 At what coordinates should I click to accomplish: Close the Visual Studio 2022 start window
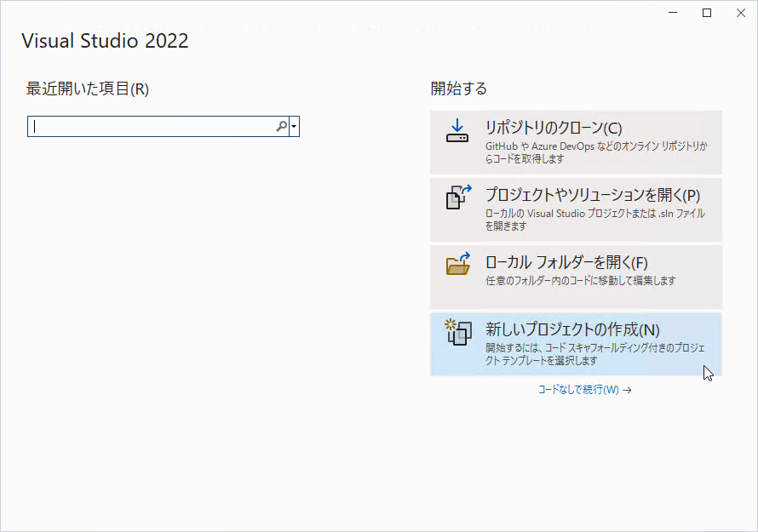pos(741,13)
